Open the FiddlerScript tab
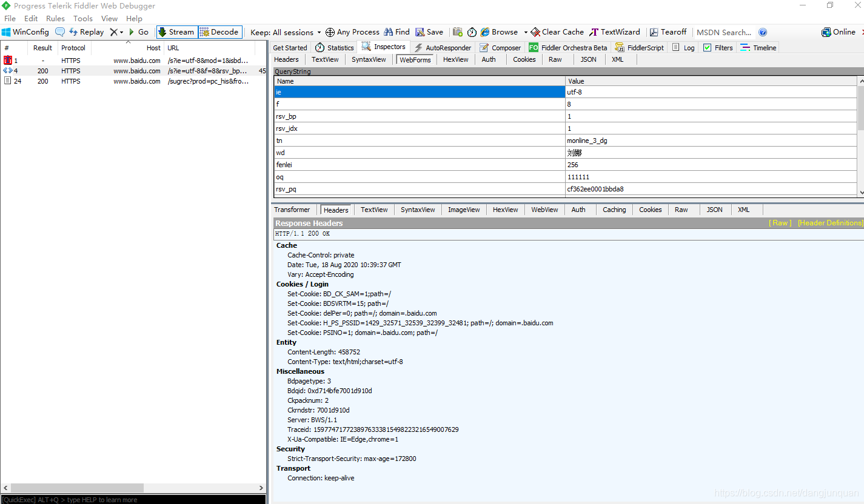 tap(640, 48)
